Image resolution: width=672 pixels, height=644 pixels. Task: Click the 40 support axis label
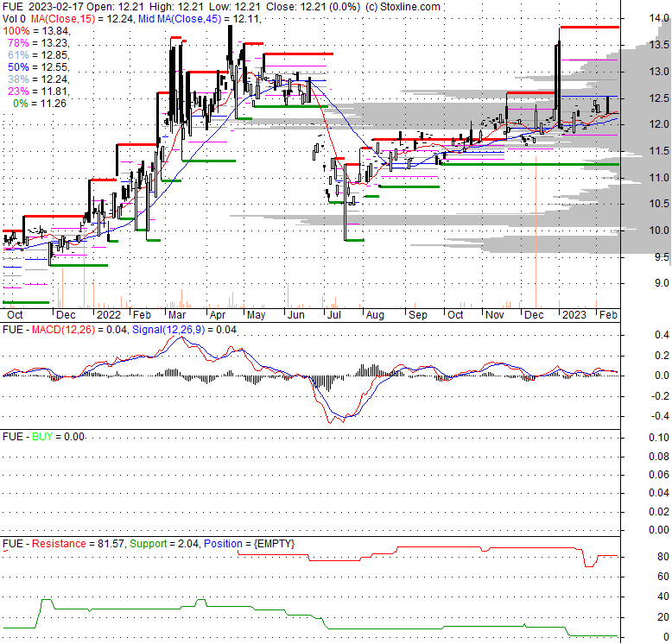pos(663,596)
